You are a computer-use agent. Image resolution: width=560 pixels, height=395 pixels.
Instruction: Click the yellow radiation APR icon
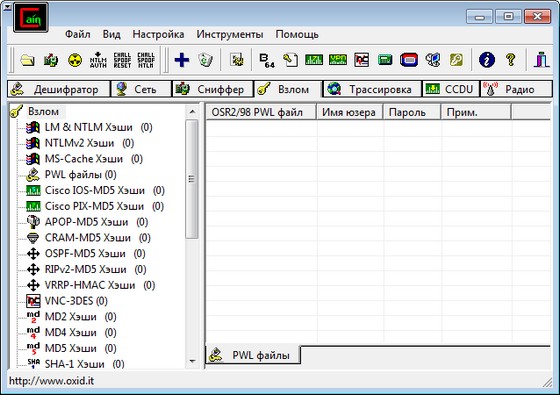coord(75,60)
